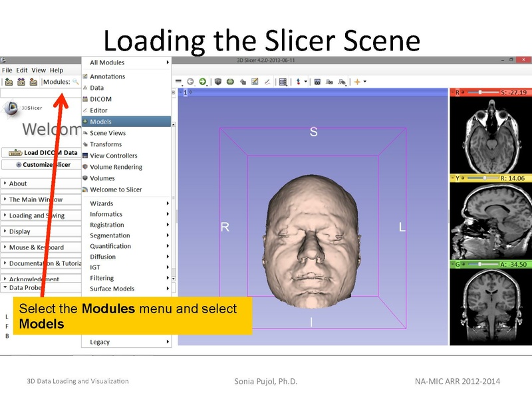Open Editor module pencil toolbar icon
The height and width of the screenshot is (399, 532).
pos(267,82)
